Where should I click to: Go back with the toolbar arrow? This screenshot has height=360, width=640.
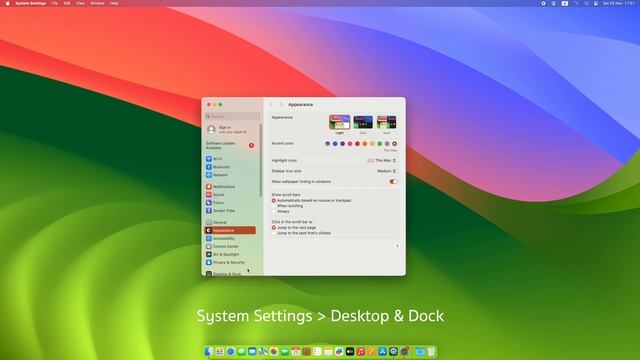click(271, 104)
